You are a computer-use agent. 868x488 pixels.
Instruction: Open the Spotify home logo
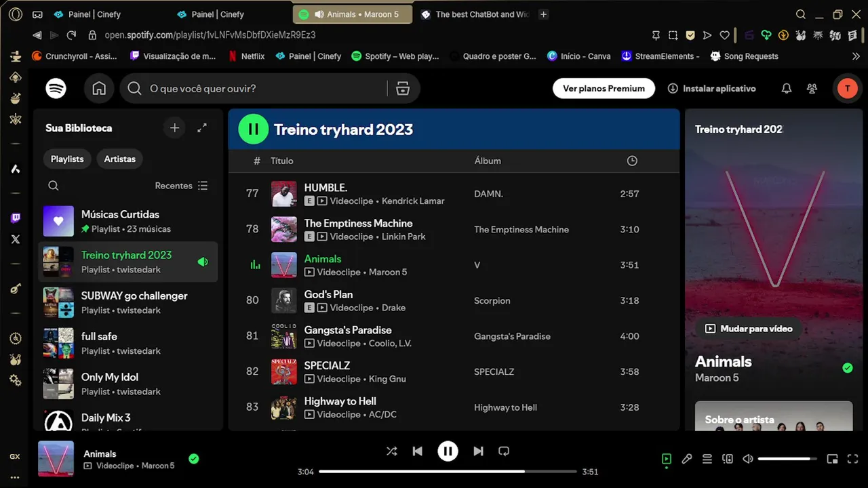coord(56,88)
